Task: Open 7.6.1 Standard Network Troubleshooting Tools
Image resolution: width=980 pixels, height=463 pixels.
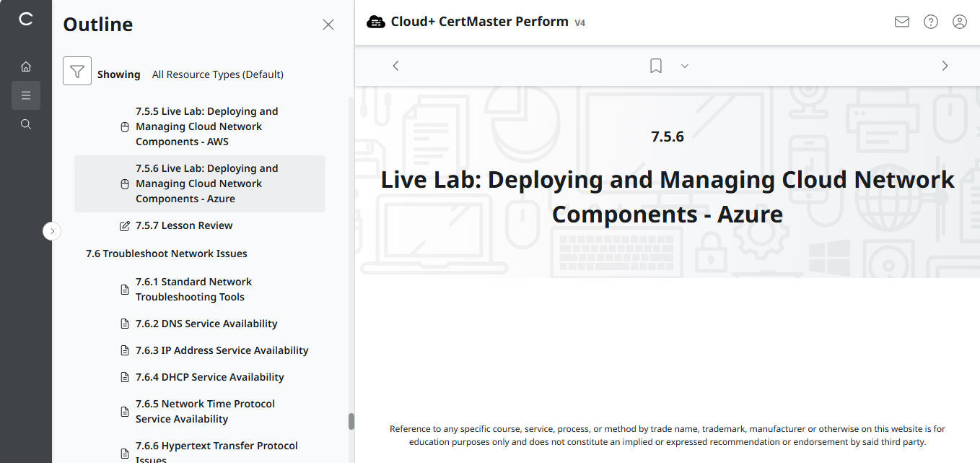Action: (x=193, y=289)
